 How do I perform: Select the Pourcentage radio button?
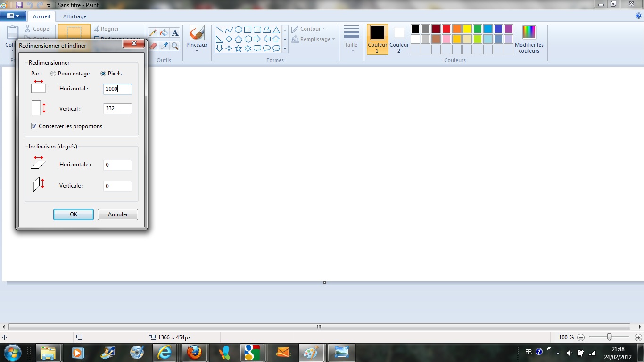53,74
